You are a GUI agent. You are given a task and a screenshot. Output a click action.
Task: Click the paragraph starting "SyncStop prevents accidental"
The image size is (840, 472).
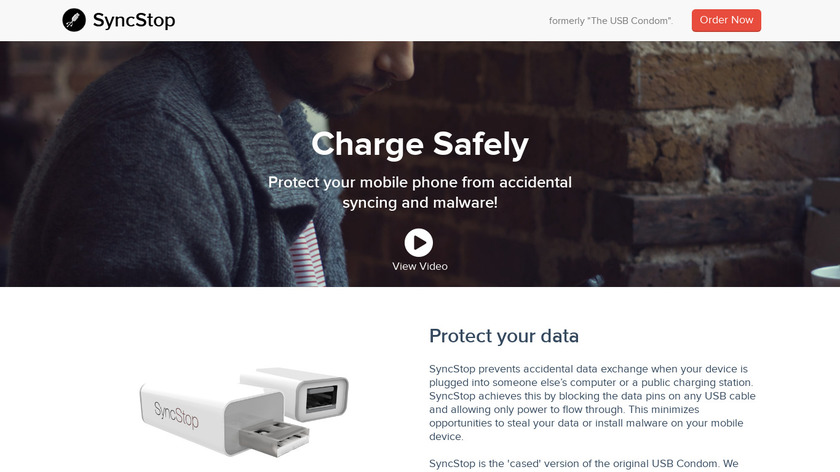point(592,402)
